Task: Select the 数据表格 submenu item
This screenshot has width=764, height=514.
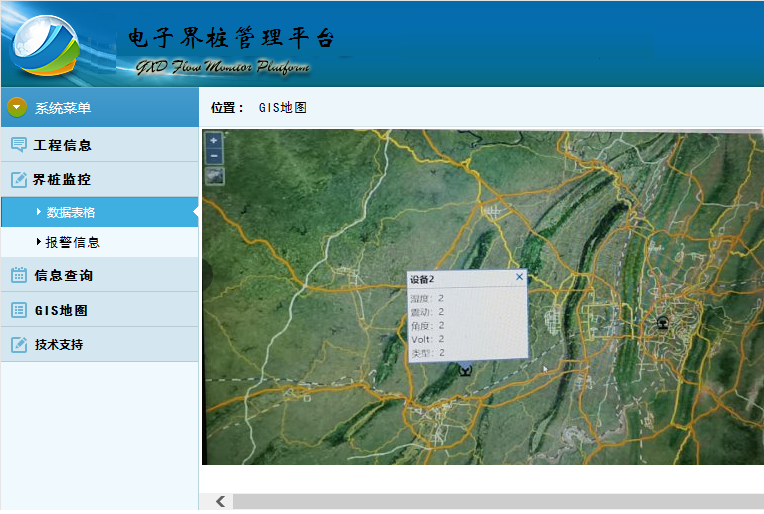Action: pyautogui.click(x=71, y=212)
